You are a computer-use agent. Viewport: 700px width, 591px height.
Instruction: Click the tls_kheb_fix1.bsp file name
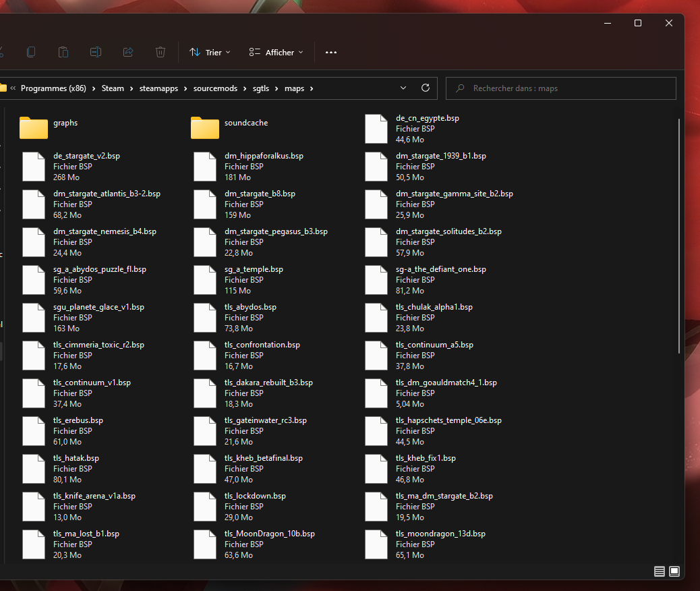(x=426, y=458)
